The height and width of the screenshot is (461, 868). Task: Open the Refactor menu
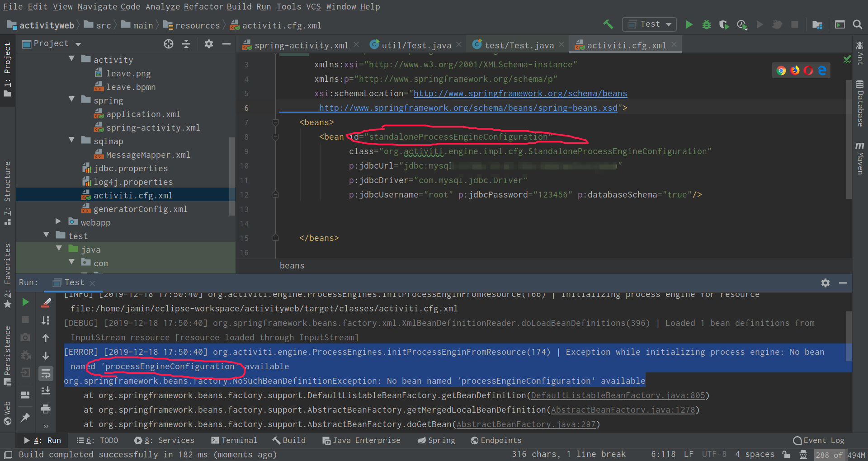[x=203, y=7]
